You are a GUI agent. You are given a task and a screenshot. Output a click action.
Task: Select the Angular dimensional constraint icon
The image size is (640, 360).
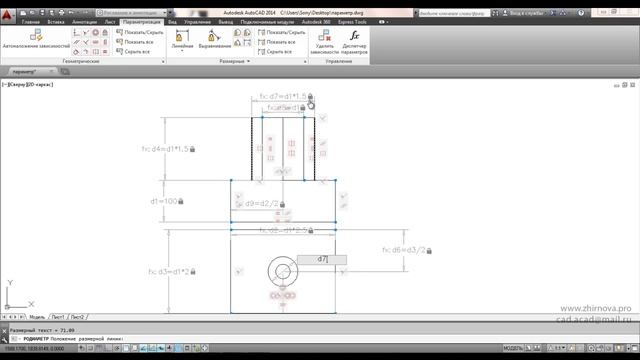(238, 42)
